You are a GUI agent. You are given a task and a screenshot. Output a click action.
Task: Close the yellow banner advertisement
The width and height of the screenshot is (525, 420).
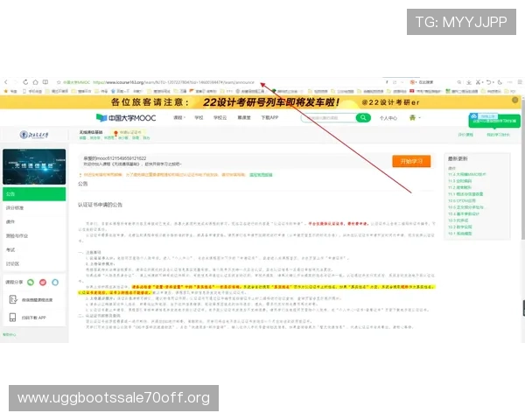[x=515, y=100]
